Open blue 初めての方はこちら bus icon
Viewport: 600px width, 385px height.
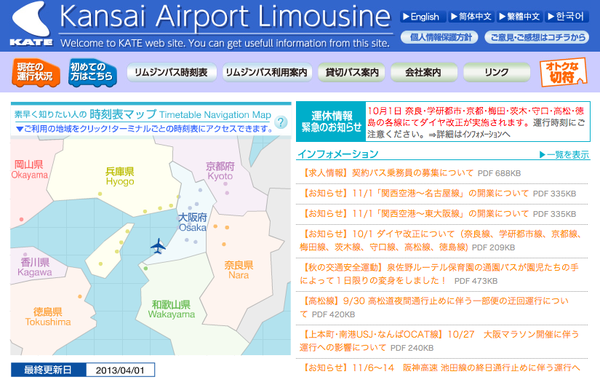click(92, 72)
